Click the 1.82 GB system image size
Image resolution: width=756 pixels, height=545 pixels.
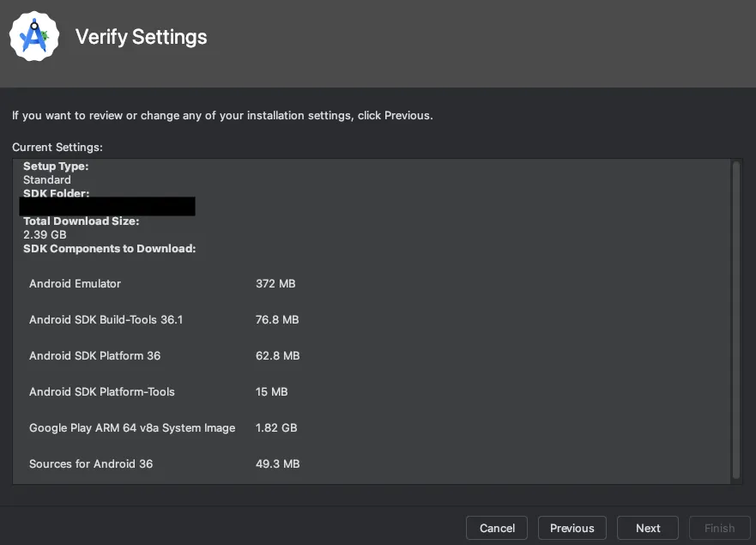(x=276, y=427)
